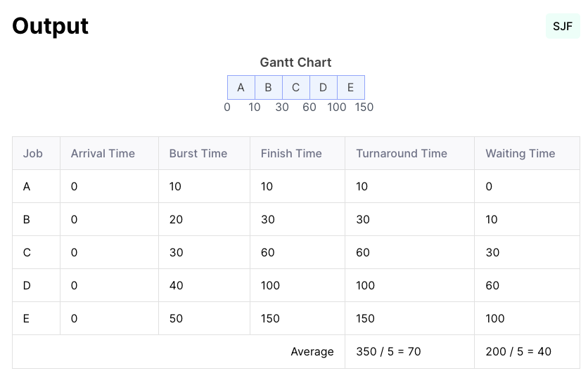Select block B in the Gantt chart
The height and width of the screenshot is (392, 588).
(269, 88)
